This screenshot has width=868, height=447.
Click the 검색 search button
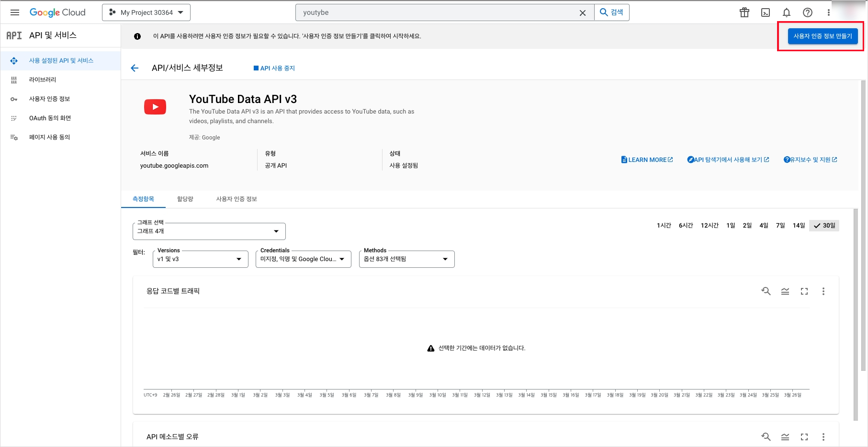(x=612, y=12)
